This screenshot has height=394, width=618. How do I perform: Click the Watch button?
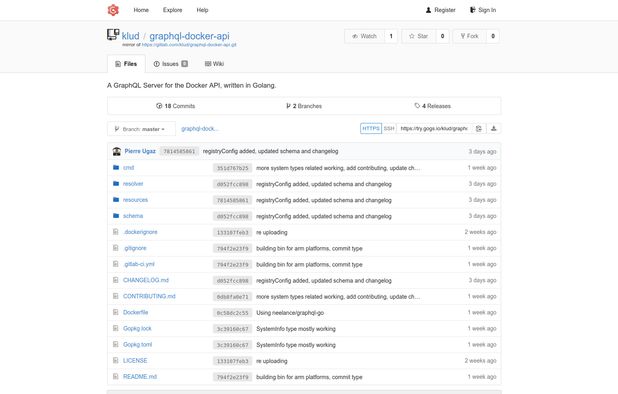coord(365,36)
